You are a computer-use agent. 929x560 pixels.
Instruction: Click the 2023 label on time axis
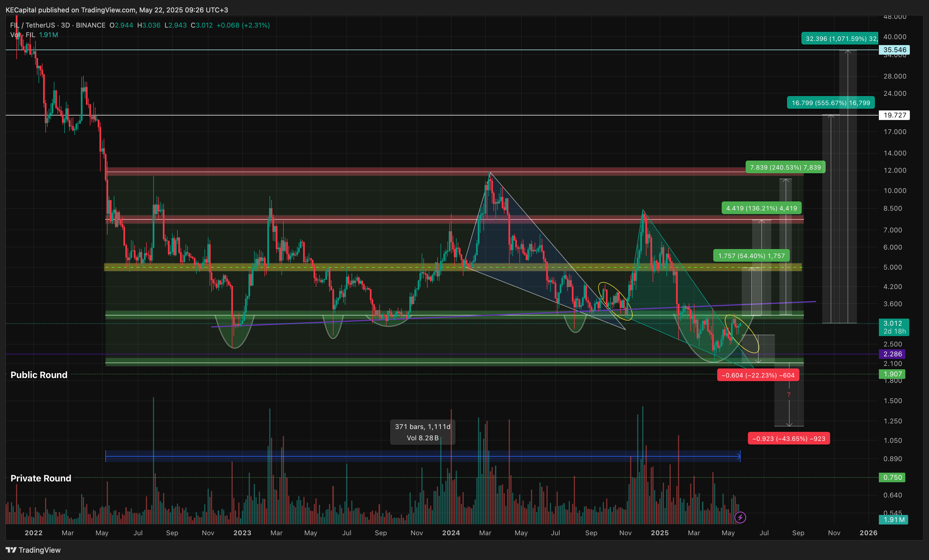[242, 533]
